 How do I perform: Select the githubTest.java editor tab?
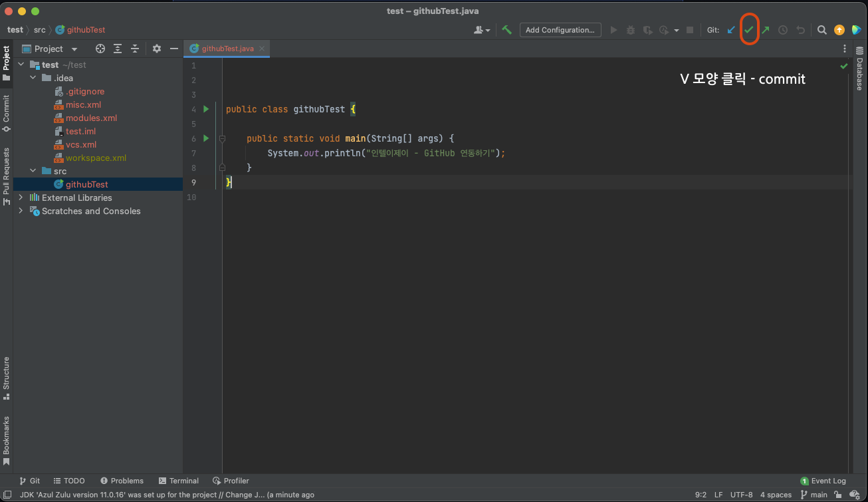227,49
